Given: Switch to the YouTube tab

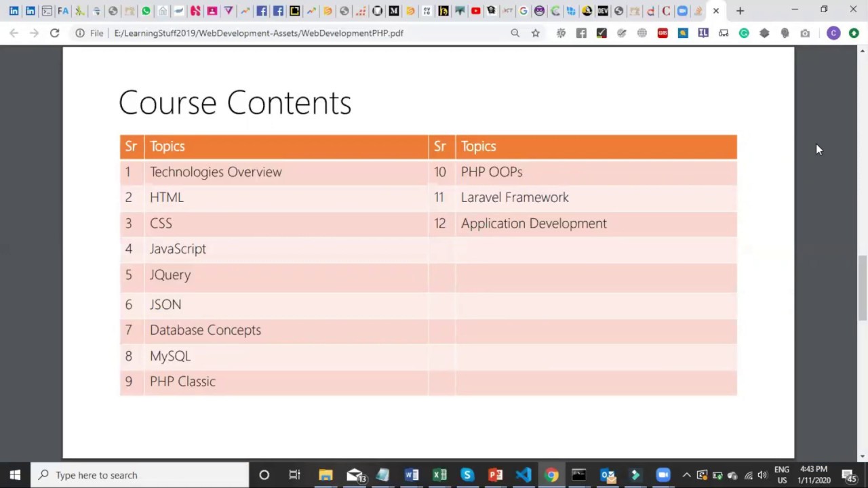Looking at the screenshot, I should 475,11.
